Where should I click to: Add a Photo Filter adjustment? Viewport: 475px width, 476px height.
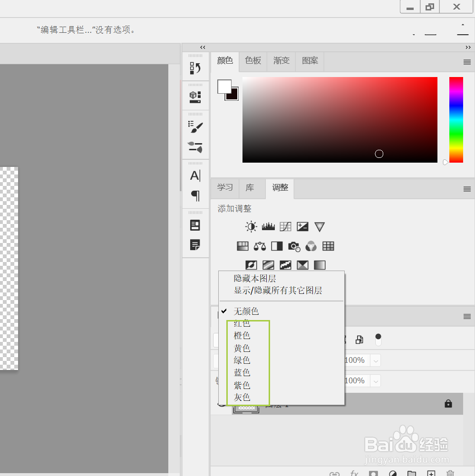click(294, 246)
